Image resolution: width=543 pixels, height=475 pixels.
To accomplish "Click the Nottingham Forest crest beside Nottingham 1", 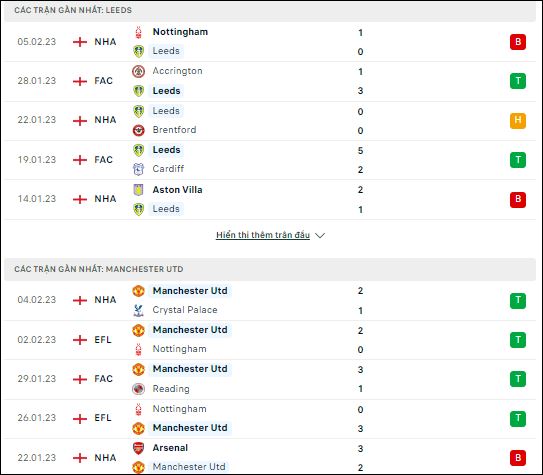I will pyautogui.click(x=139, y=32).
